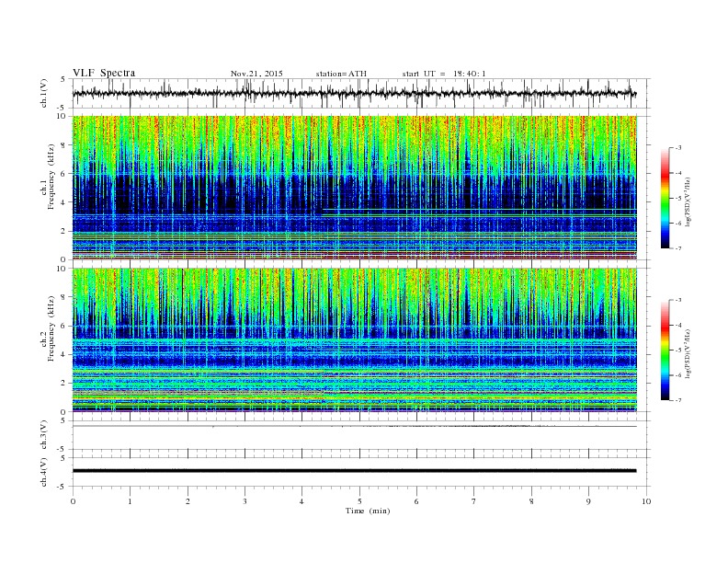This screenshot has width=728, height=563.
Task: Click time axis tick label "10"
Action: click(646, 501)
